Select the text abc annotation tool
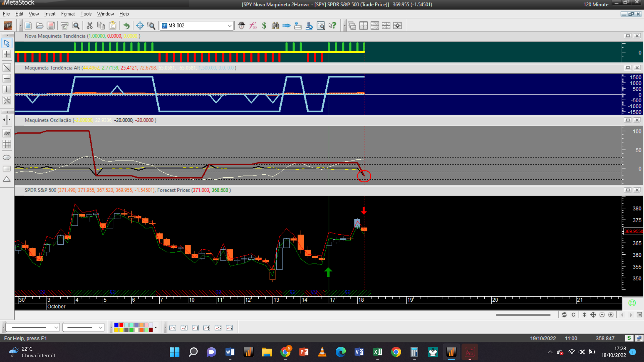 point(7,133)
